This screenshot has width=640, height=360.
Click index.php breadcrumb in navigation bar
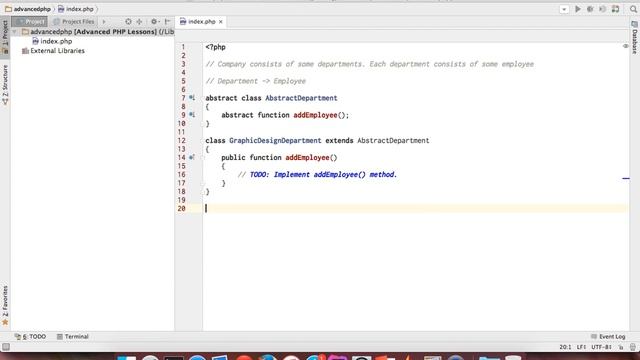(x=76, y=9)
